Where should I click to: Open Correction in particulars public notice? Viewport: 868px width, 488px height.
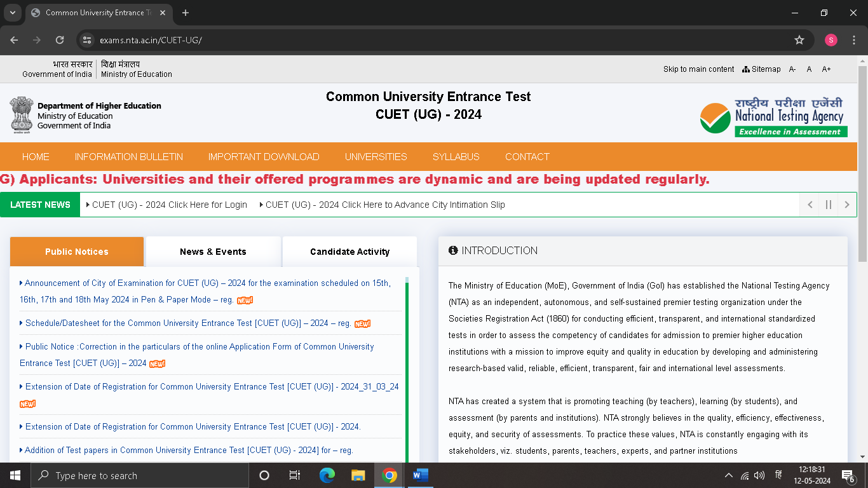coord(197,355)
